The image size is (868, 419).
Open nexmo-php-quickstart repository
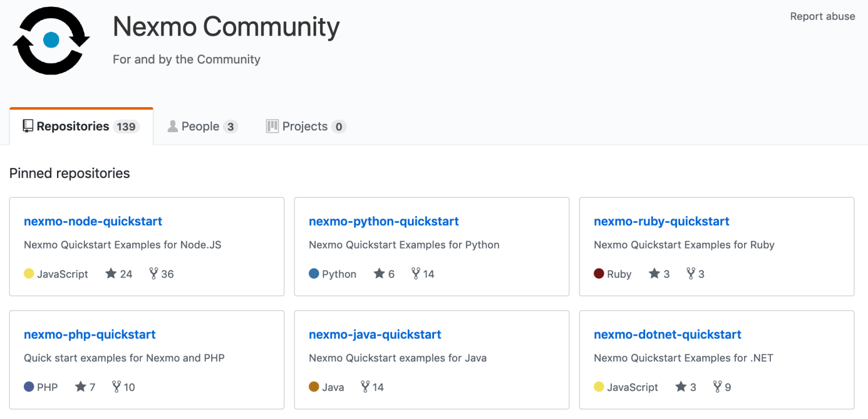click(90, 335)
